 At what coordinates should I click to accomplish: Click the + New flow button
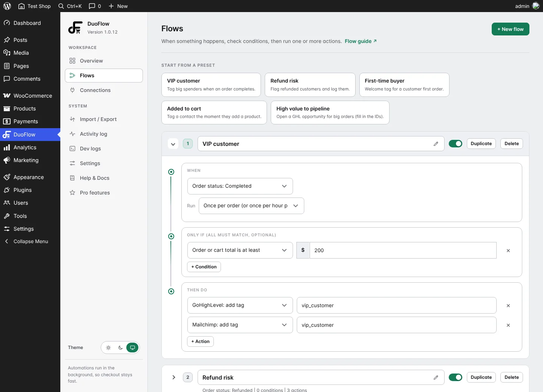511,29
